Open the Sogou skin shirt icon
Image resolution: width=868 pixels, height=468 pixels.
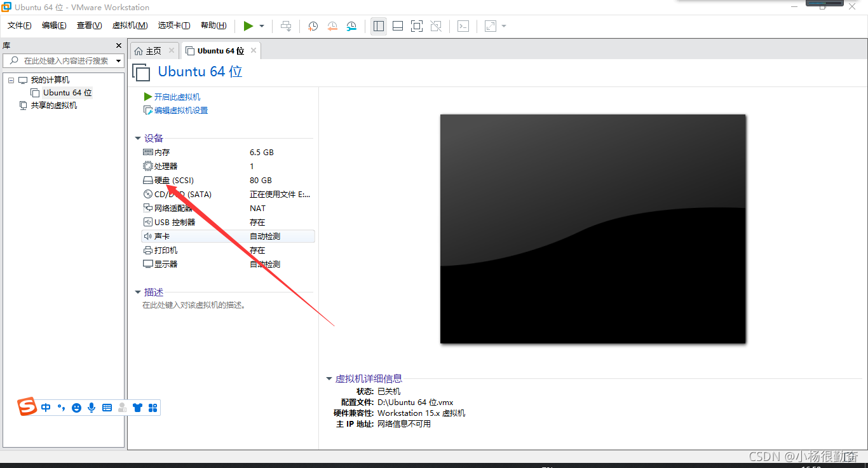click(x=138, y=408)
